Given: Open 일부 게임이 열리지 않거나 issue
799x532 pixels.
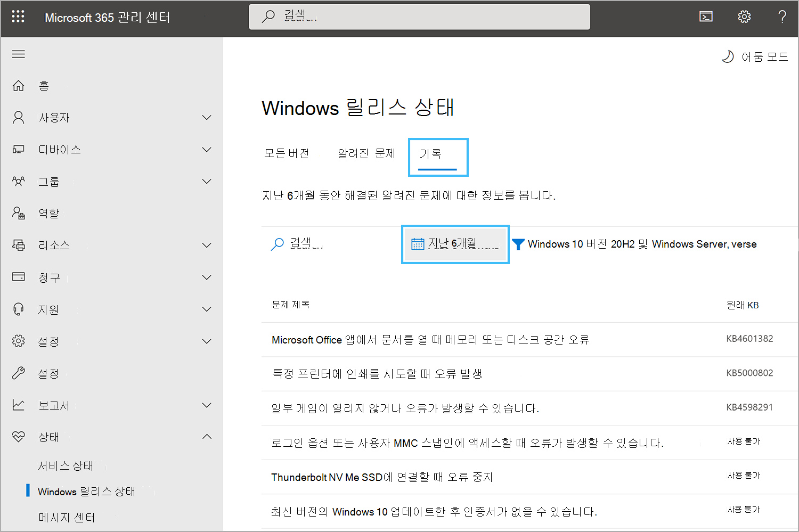Looking at the screenshot, I should [405, 408].
